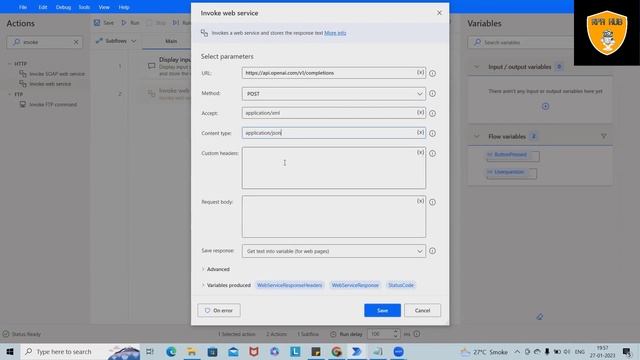Open the Debug menu
This screenshot has width=640, height=360.
[63, 7]
